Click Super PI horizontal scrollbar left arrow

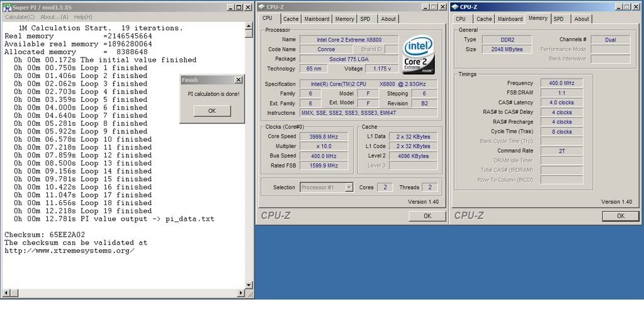(x=5, y=293)
